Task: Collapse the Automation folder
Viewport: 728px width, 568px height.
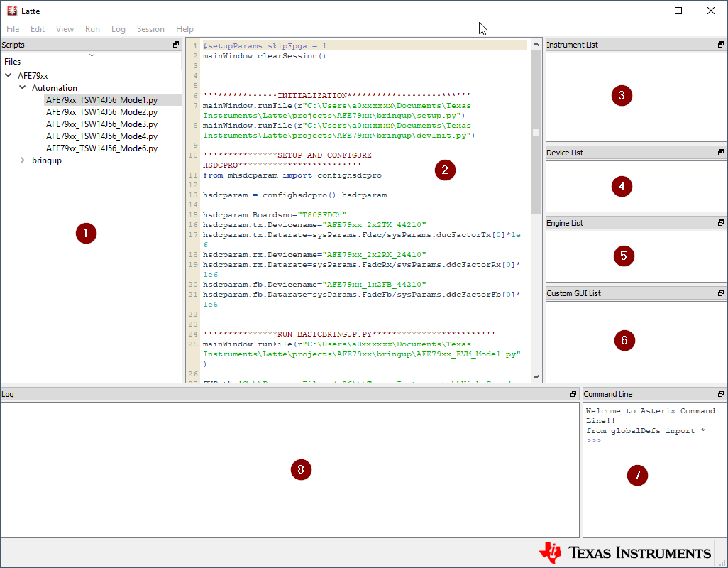Action: 22,87
